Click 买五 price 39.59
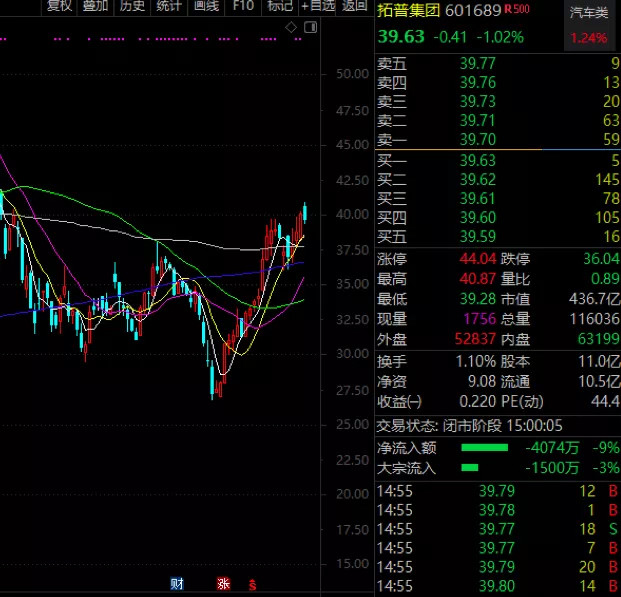Image resolution: width=621 pixels, height=597 pixels. coord(478,237)
